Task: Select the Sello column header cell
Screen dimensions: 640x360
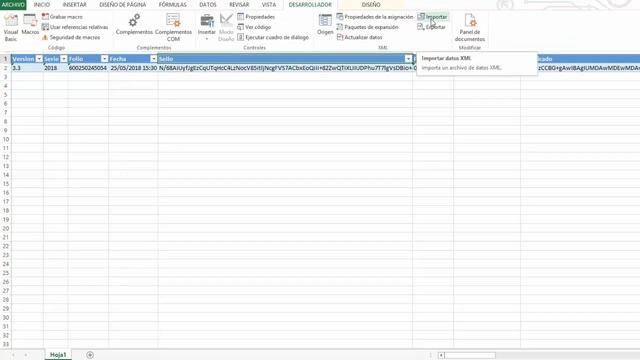Action: pyautogui.click(x=285, y=59)
